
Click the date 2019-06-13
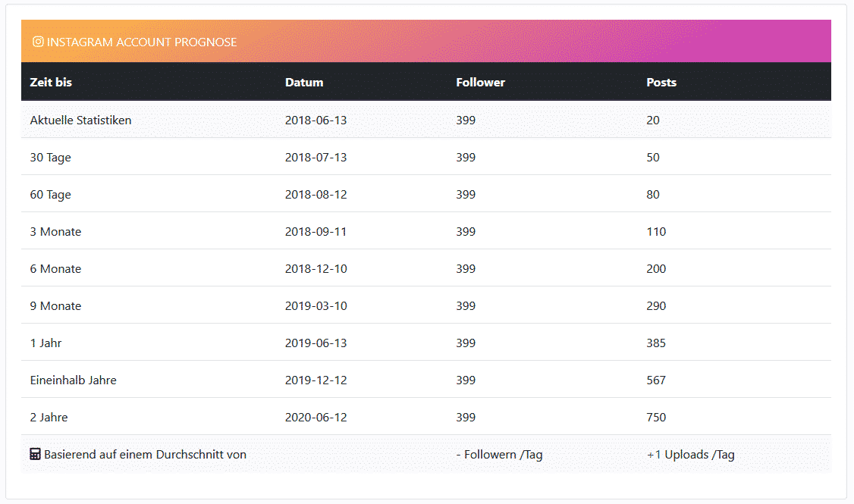pos(316,343)
